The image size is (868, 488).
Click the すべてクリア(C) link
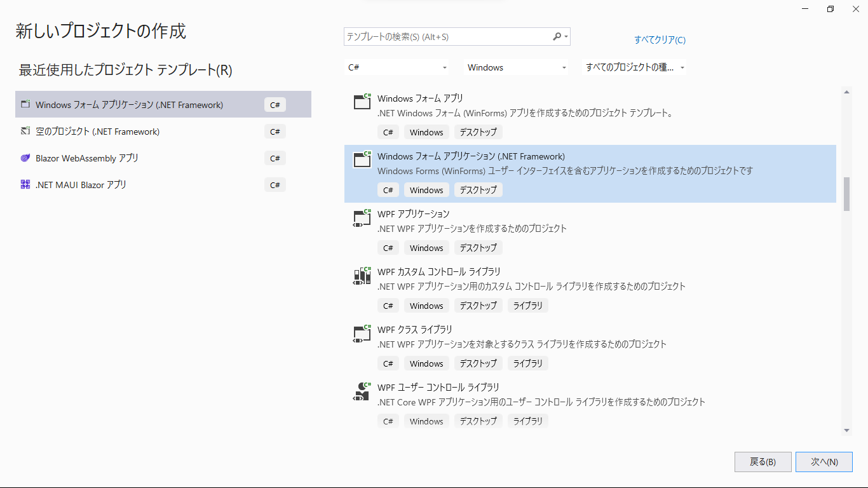click(x=660, y=40)
